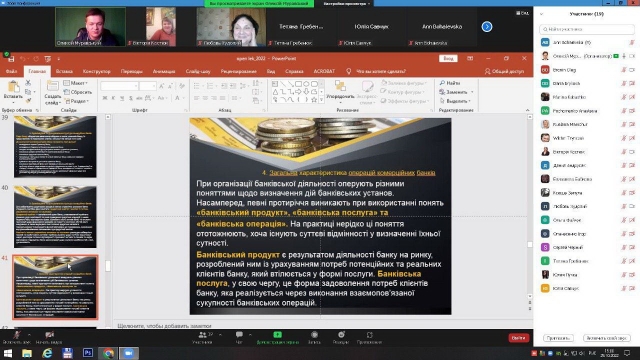
Task: Cut selection with scissors icon
Action: [28, 83]
